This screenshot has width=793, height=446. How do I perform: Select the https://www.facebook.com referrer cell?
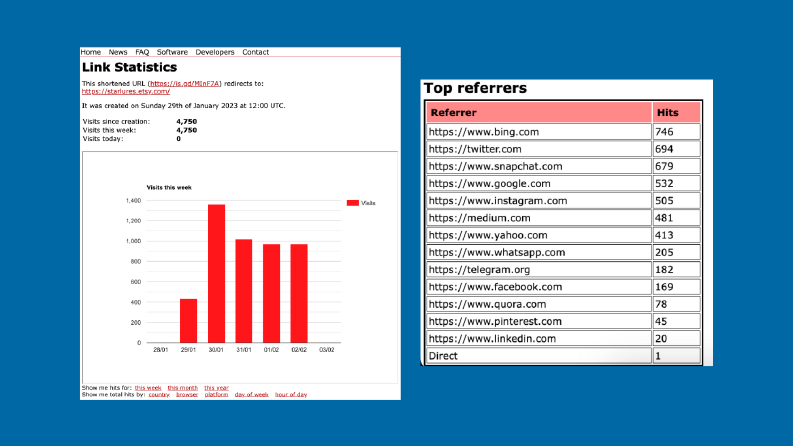coord(539,287)
